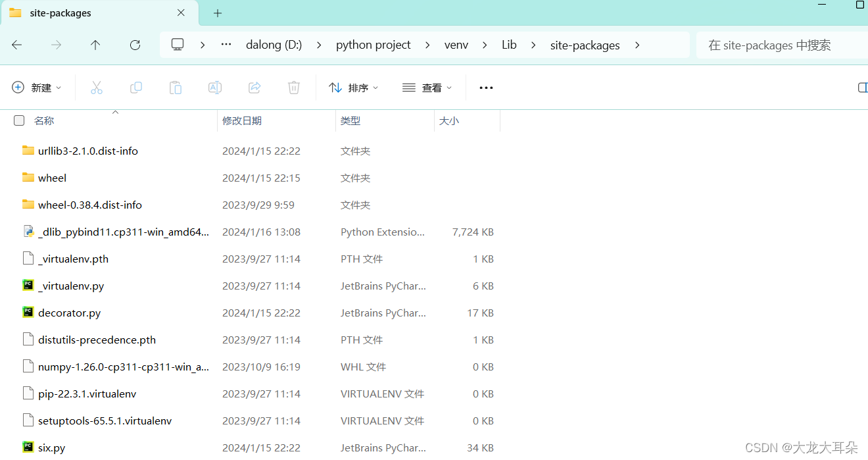
Task: Click the Paste icon
Action: point(176,87)
